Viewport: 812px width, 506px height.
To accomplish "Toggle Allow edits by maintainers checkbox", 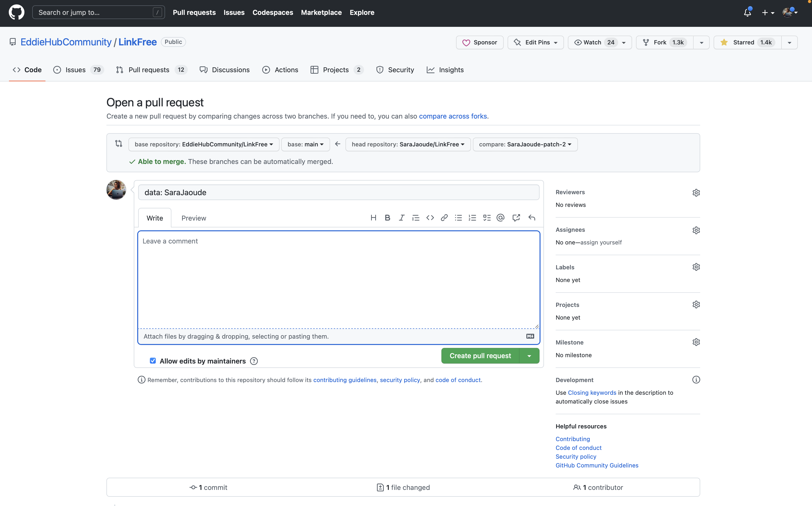I will (x=153, y=360).
